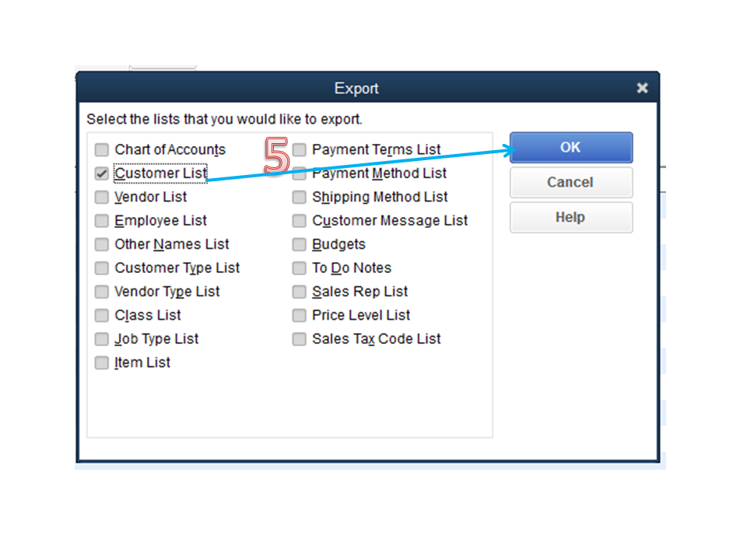The image size is (747, 560).
Task: Enable Customer Type List export
Action: tap(102, 268)
